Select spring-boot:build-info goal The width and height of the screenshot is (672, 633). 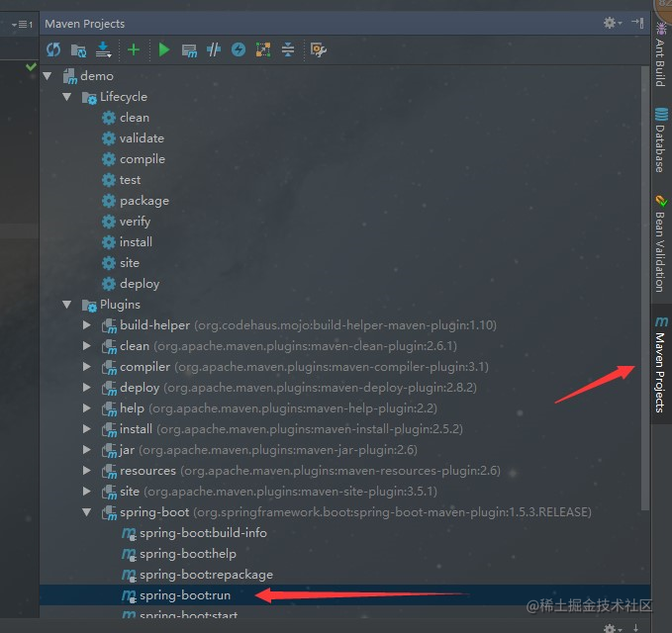(203, 533)
